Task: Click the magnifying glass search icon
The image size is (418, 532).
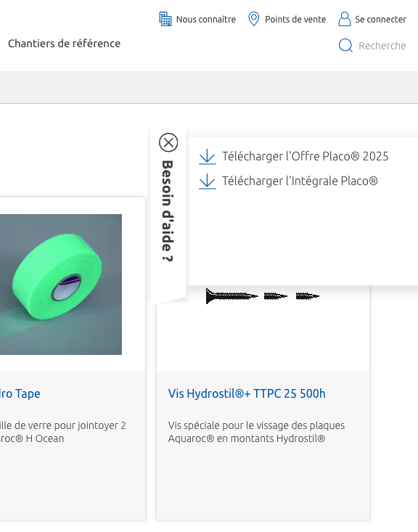Action: click(x=345, y=45)
